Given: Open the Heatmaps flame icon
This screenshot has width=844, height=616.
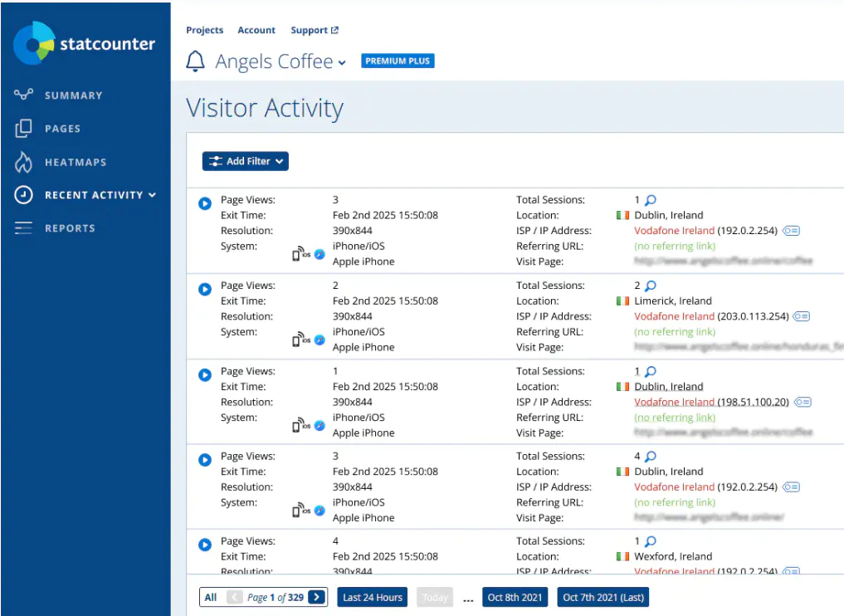Looking at the screenshot, I should point(23,162).
